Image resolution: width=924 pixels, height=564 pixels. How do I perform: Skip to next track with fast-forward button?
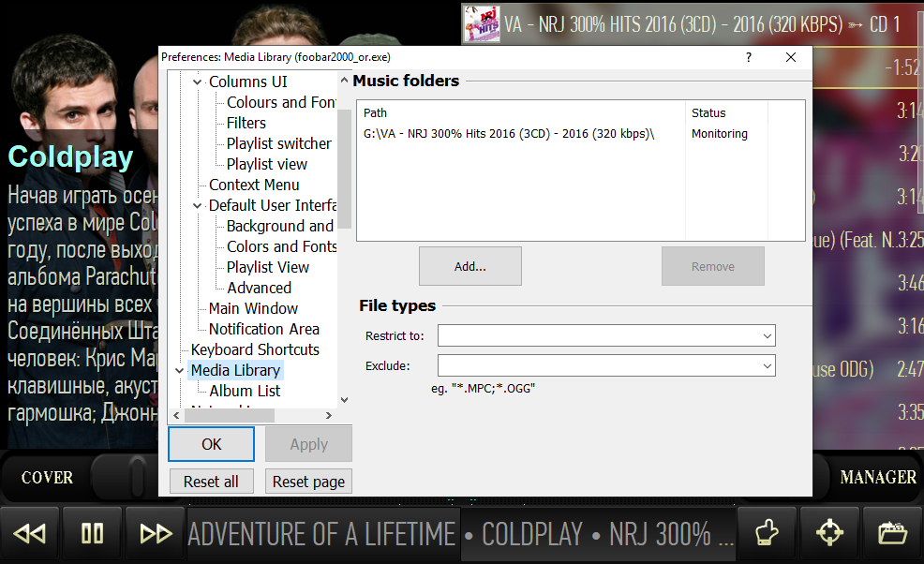click(x=155, y=534)
